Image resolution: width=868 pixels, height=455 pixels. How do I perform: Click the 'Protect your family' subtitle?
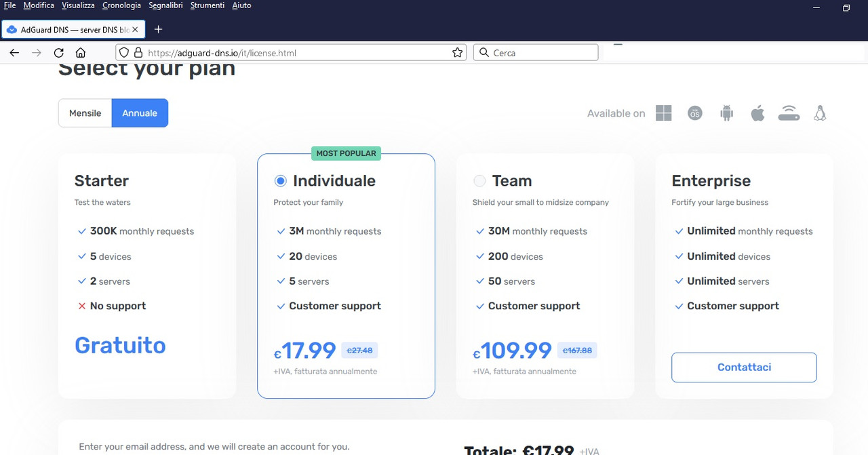[309, 202]
